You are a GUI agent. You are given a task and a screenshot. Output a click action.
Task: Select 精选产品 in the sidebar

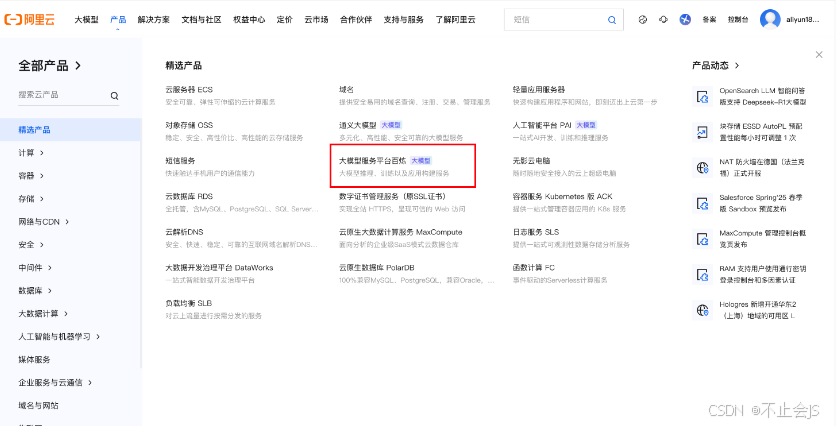[71, 130]
